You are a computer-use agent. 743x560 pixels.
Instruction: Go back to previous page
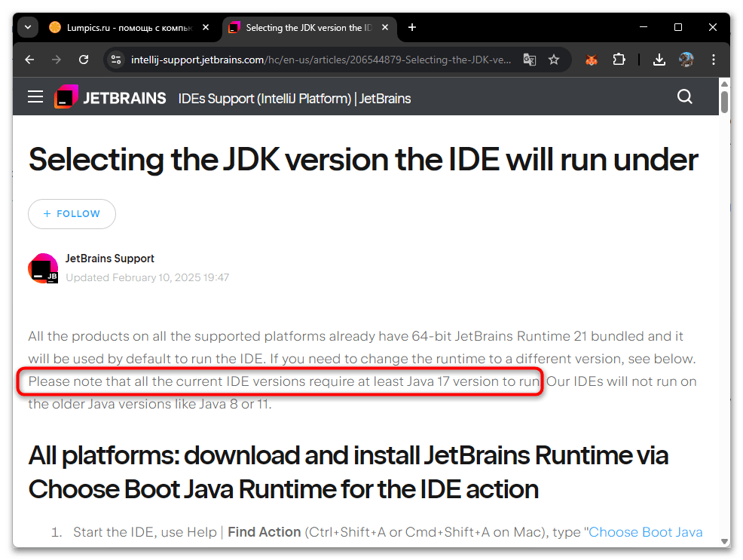pos(29,60)
